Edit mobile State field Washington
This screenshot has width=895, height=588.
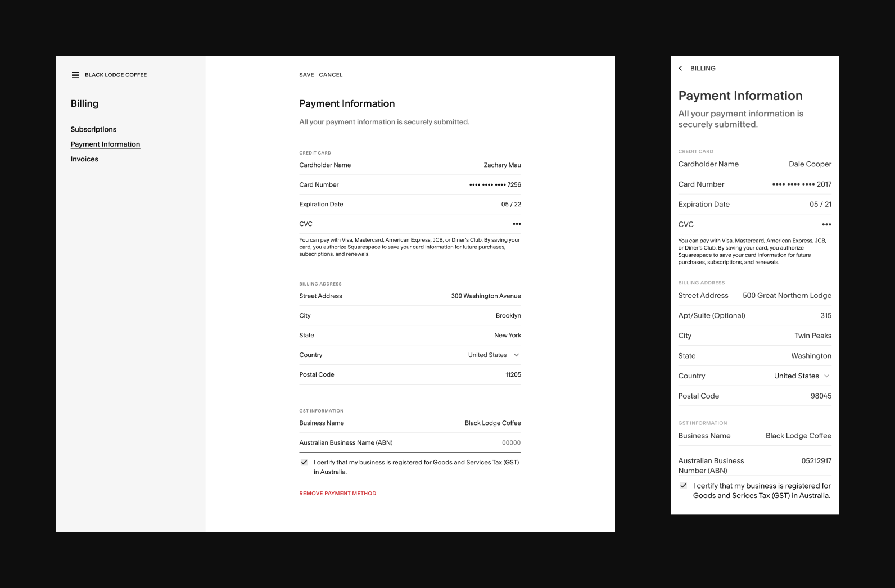coord(755,356)
